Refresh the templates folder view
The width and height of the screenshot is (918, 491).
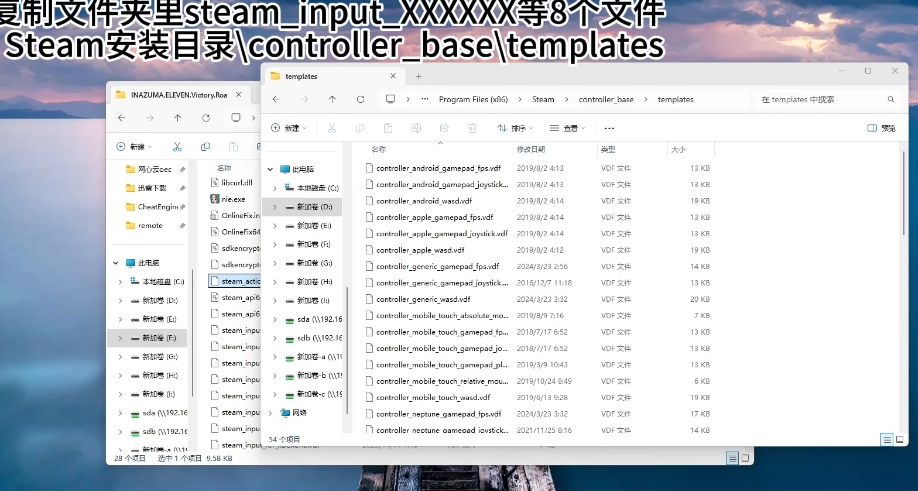[x=360, y=99]
